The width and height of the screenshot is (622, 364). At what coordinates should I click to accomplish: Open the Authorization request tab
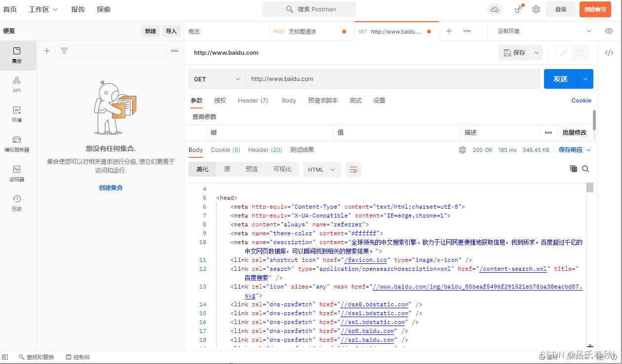tap(220, 101)
